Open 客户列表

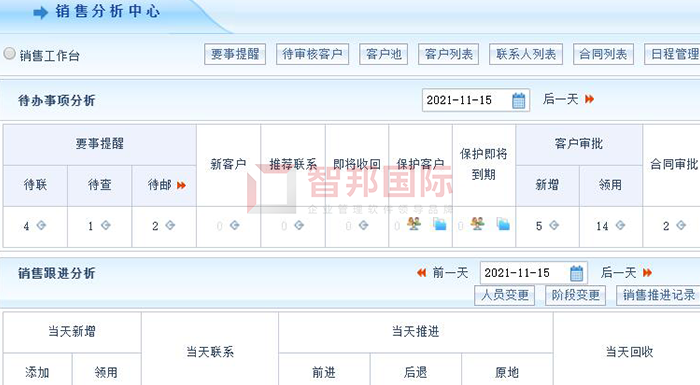448,54
